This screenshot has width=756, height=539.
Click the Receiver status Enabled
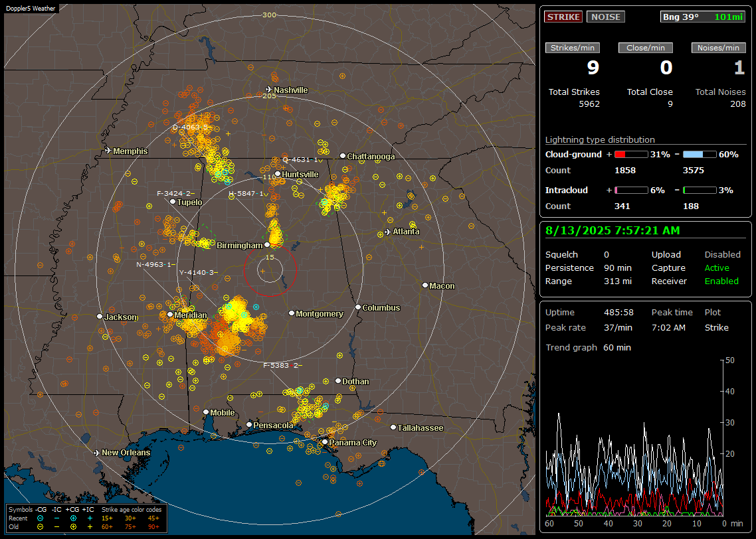click(x=721, y=281)
